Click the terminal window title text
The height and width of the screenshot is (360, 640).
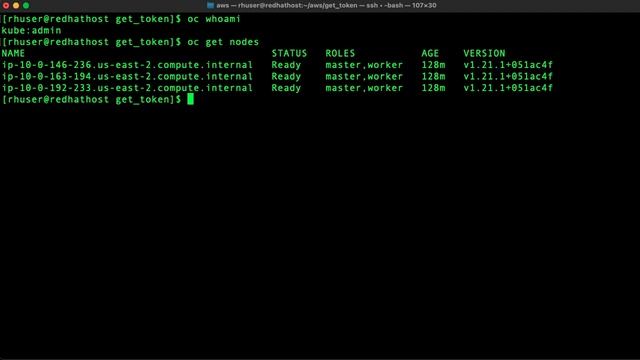[326, 5]
